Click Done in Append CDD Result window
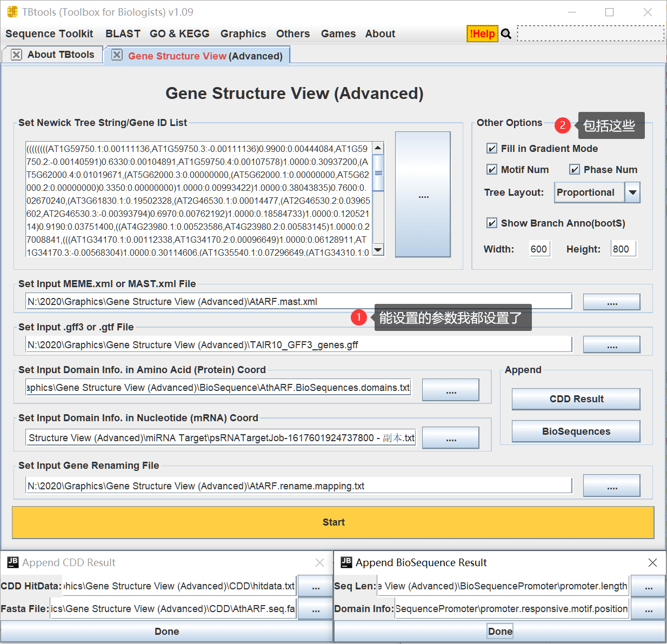The width and height of the screenshot is (667, 644). [x=166, y=632]
